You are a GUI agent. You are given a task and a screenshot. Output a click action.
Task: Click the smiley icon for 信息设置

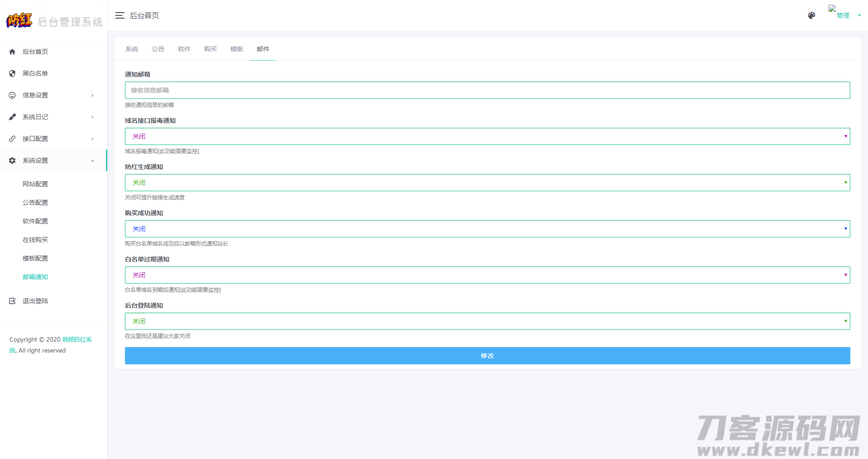(12, 95)
